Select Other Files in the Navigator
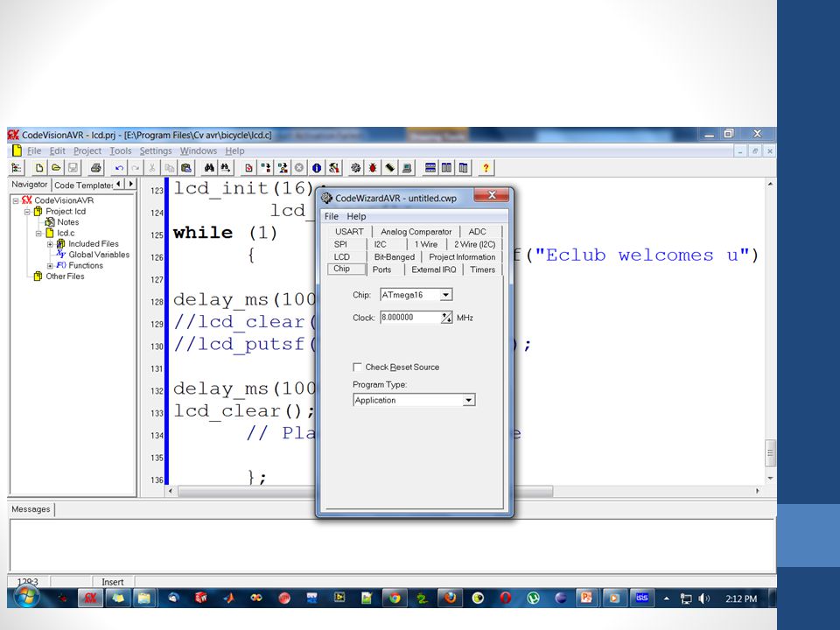 (x=65, y=276)
